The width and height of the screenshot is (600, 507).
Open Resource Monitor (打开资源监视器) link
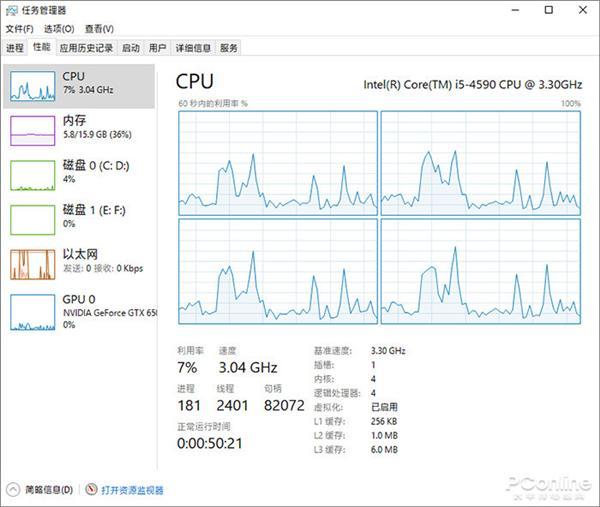(x=132, y=490)
